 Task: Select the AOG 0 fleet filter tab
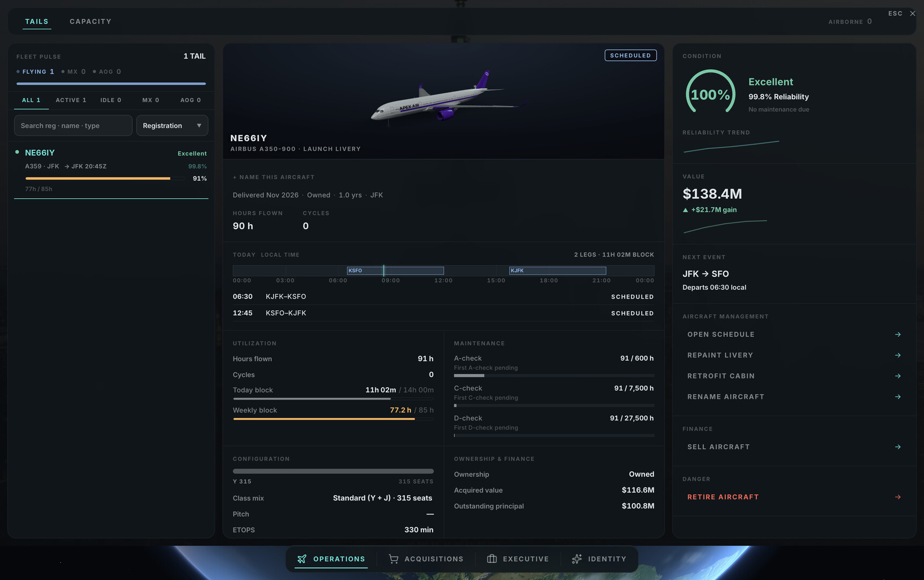191,100
